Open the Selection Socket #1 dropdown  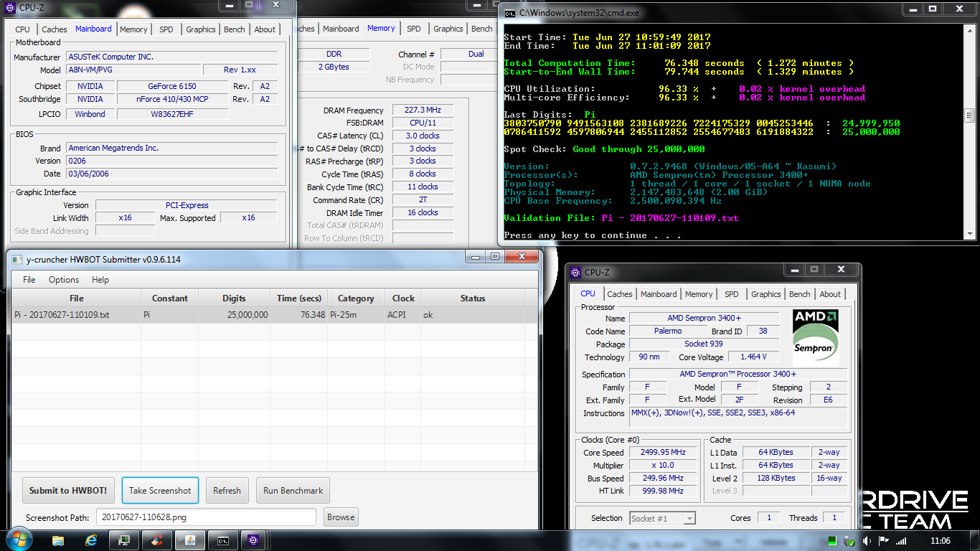[662, 518]
